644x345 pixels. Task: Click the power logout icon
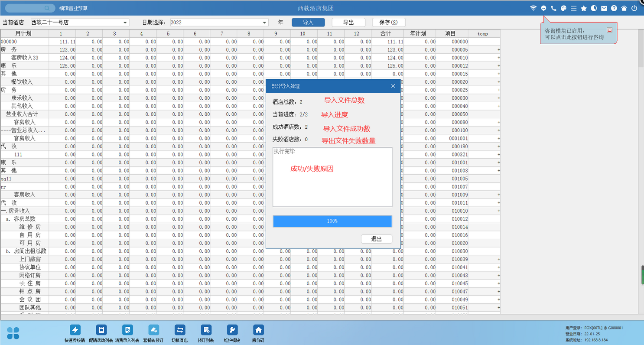click(634, 8)
